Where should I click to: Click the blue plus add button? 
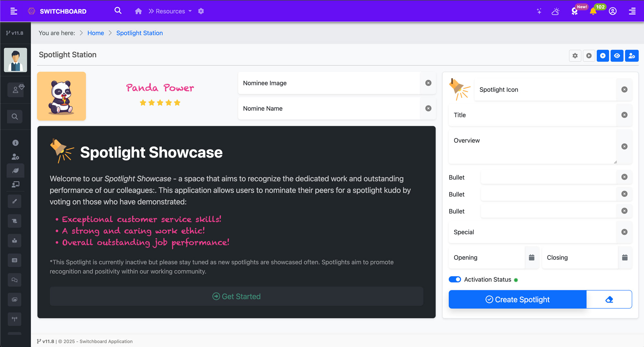[x=602, y=56]
